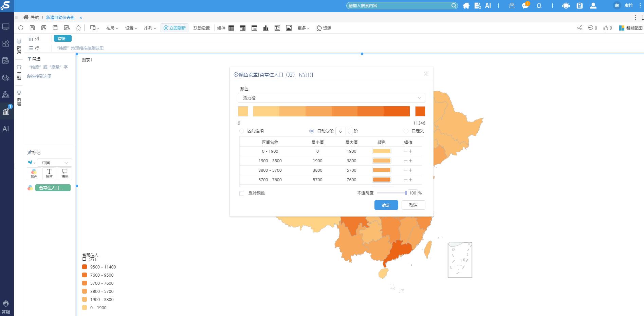This screenshot has height=316, width=644.
Task: Click the 确定 button to confirm colors
Action: [386, 205]
